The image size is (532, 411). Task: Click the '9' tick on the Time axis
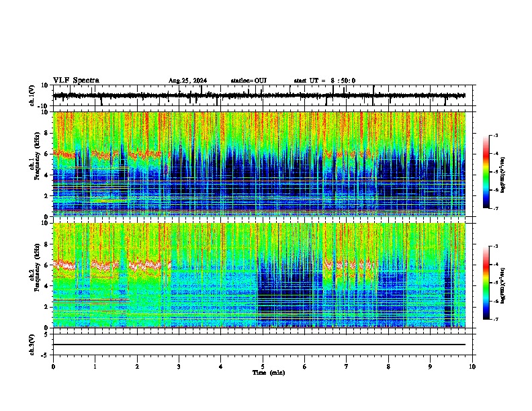(x=430, y=367)
